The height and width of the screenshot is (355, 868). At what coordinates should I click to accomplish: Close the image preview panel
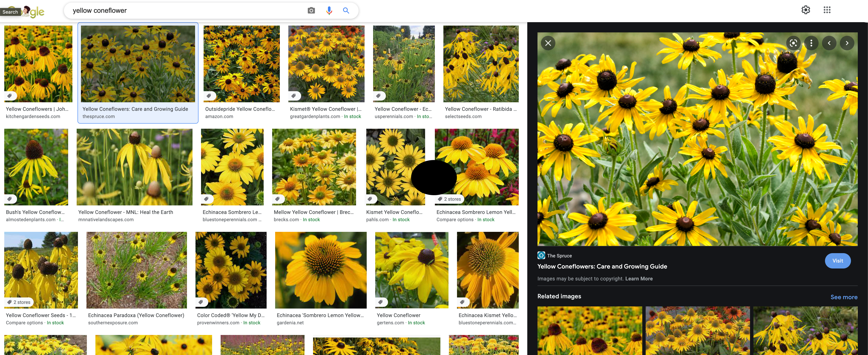point(548,43)
